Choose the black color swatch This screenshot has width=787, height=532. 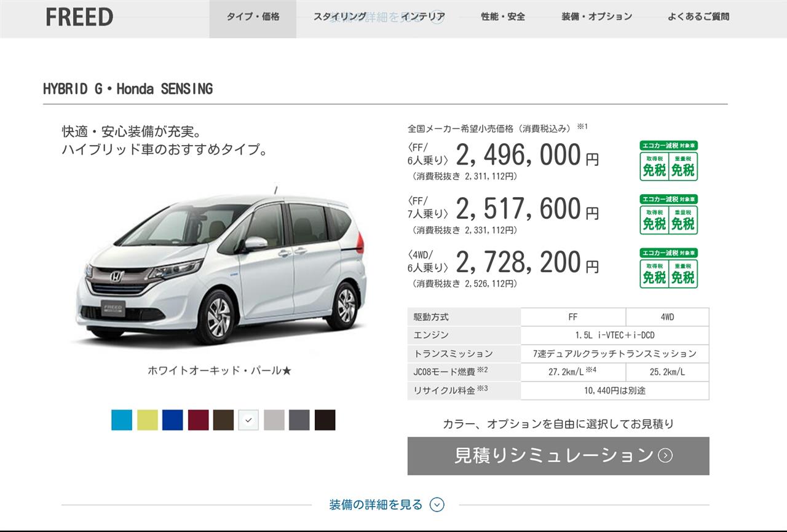(x=325, y=420)
